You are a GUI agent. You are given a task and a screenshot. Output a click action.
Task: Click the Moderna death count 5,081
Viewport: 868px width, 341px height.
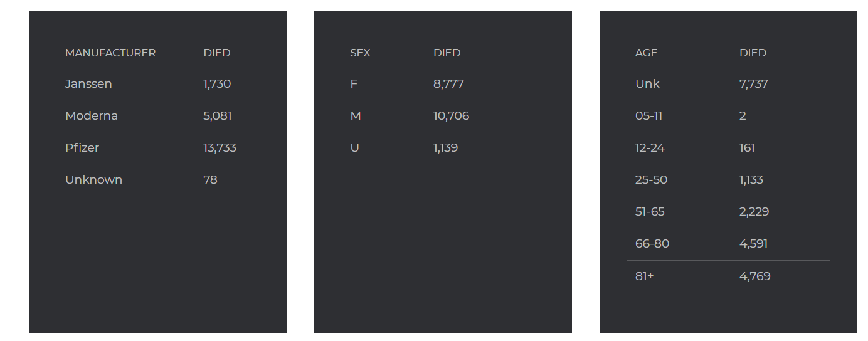217,116
